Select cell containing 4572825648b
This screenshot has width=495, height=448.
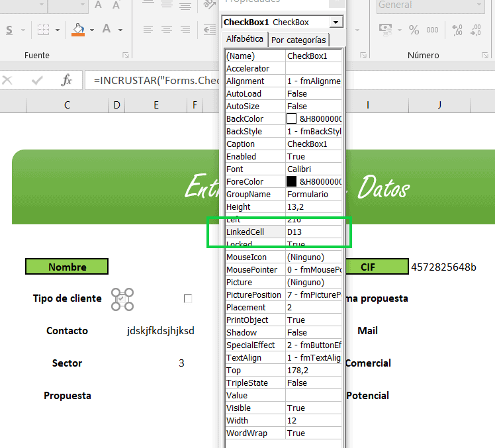pyautogui.click(x=443, y=267)
